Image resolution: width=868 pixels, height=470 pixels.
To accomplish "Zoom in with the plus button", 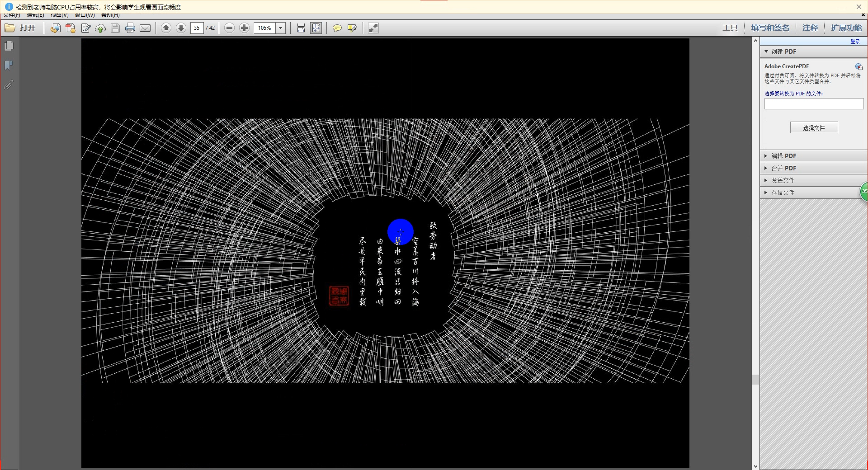I will tap(244, 28).
